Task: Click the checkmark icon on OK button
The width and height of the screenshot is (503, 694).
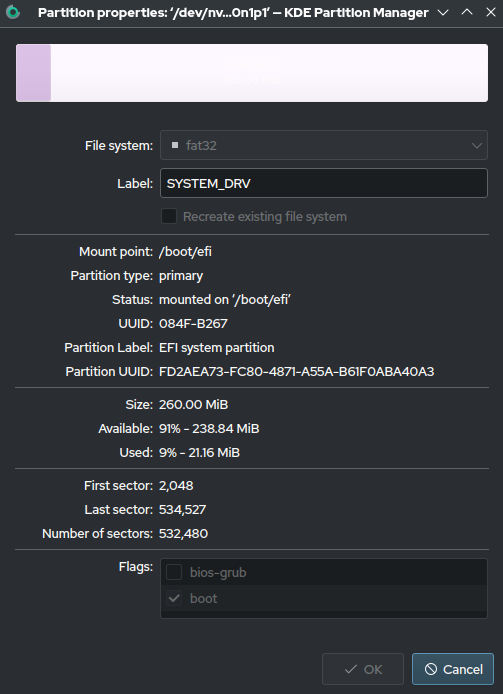Action: 351,669
